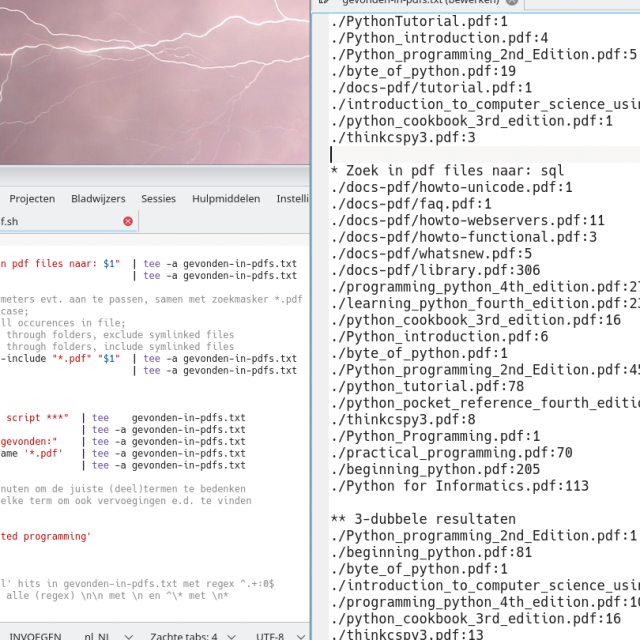Image resolution: width=640 pixels, height=640 pixels.
Task: Open the Instellingen menu
Action: (292, 199)
